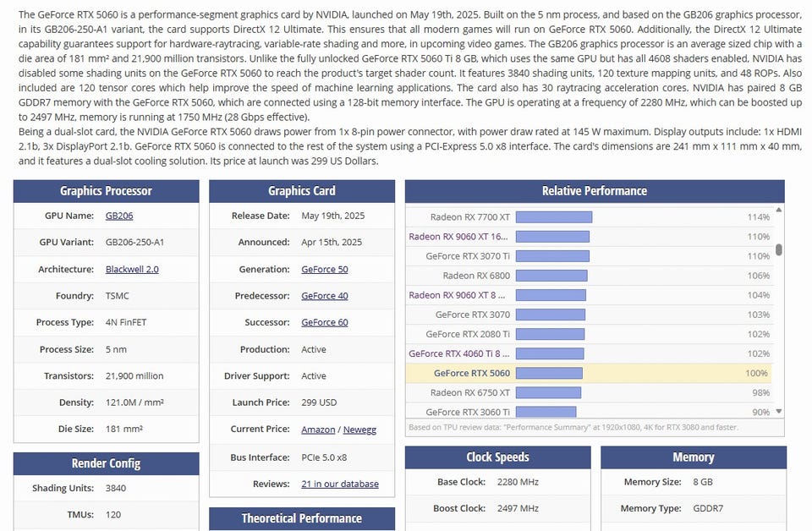Select the GeForce RTX 2080 Ti entry

[x=468, y=334]
